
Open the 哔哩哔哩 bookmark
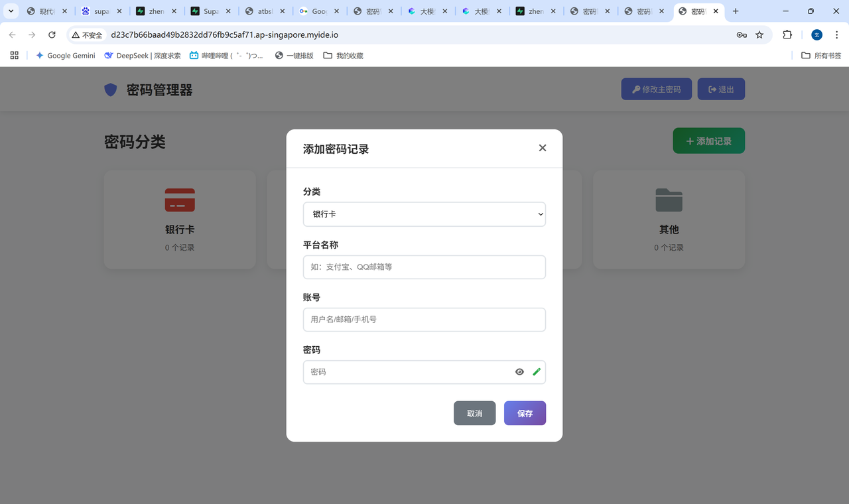click(x=226, y=56)
